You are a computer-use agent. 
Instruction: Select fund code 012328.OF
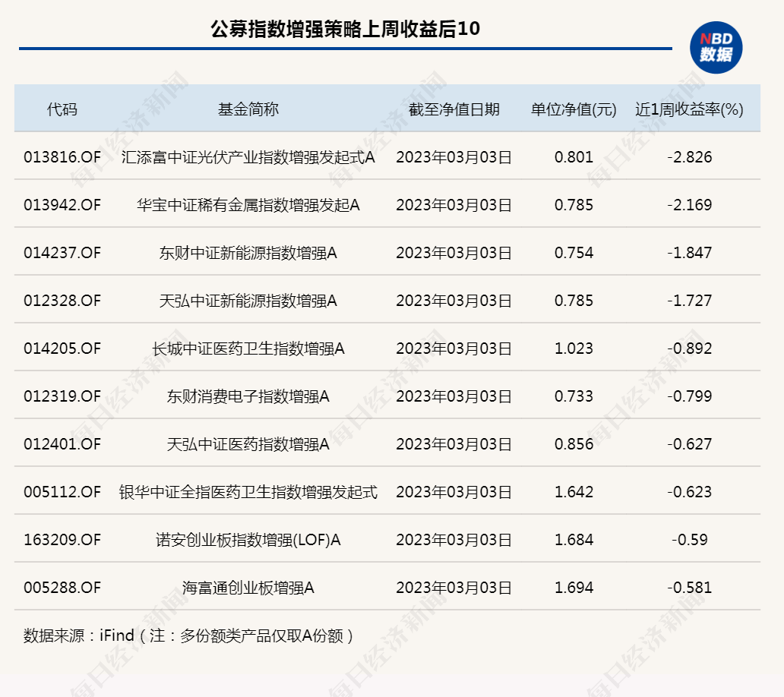pyautogui.click(x=62, y=300)
